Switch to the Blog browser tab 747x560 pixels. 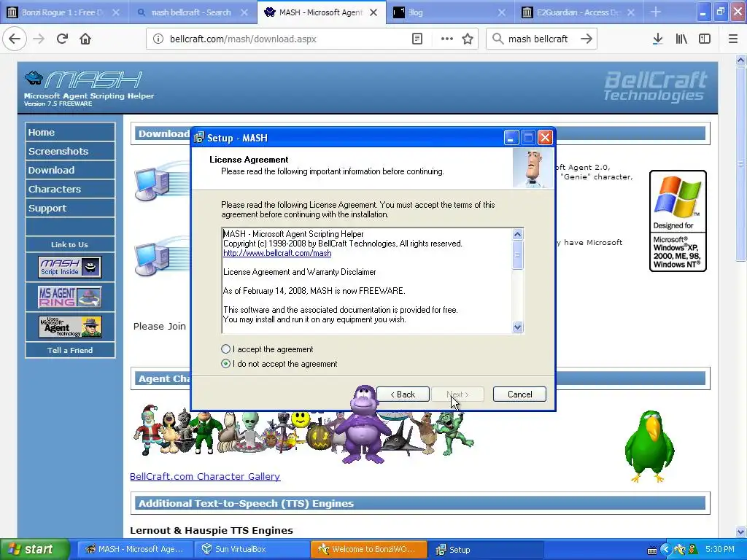tap(449, 12)
